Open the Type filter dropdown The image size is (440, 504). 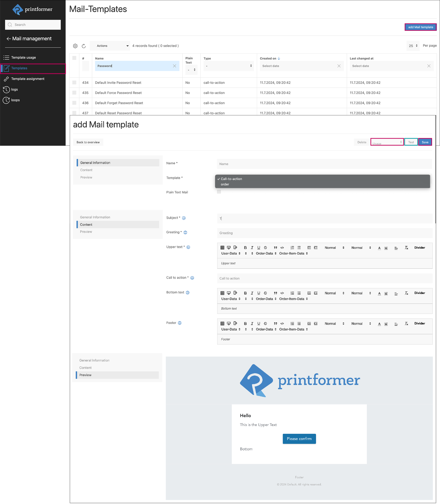[x=228, y=66]
